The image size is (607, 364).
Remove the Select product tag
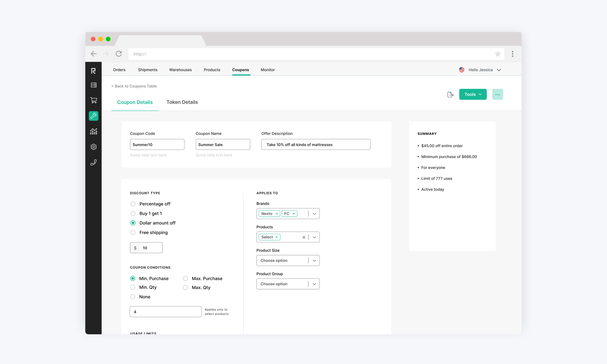point(276,237)
